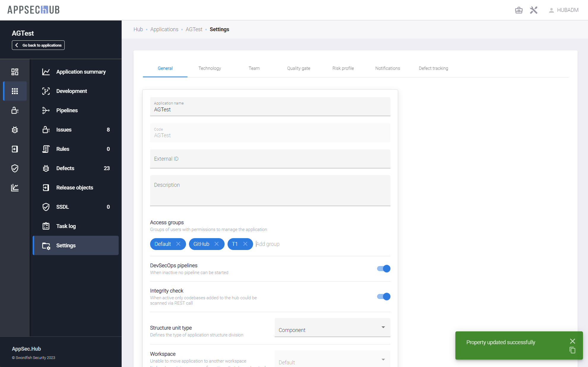
Task: Click the shield check icon in left rail
Action: tap(15, 168)
